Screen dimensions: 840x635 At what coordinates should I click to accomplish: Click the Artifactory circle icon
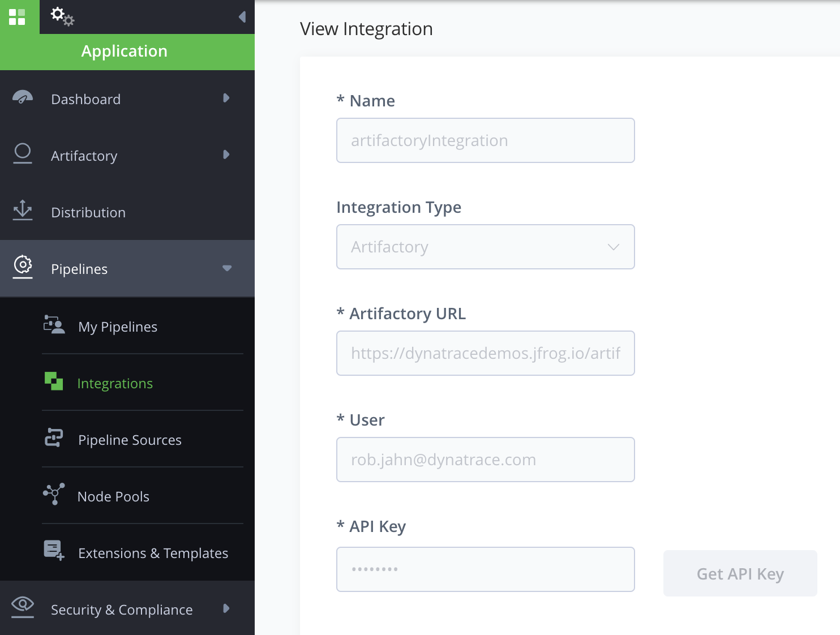point(23,153)
